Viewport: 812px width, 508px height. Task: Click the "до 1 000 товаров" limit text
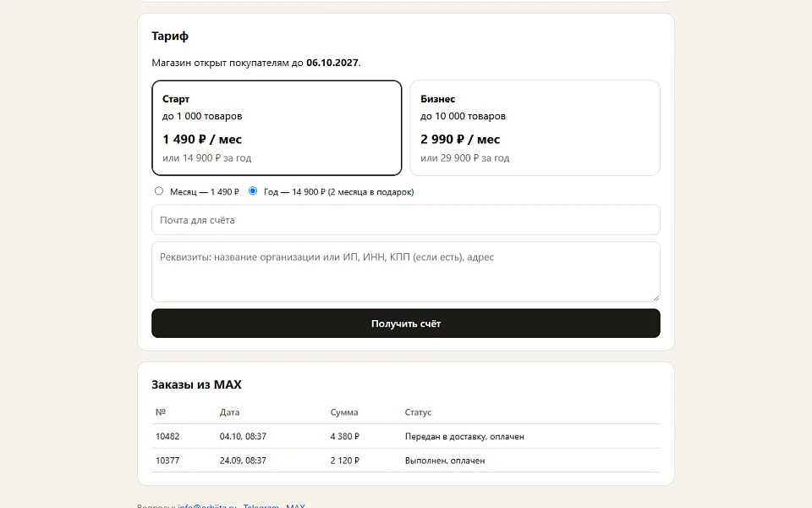[202, 116]
